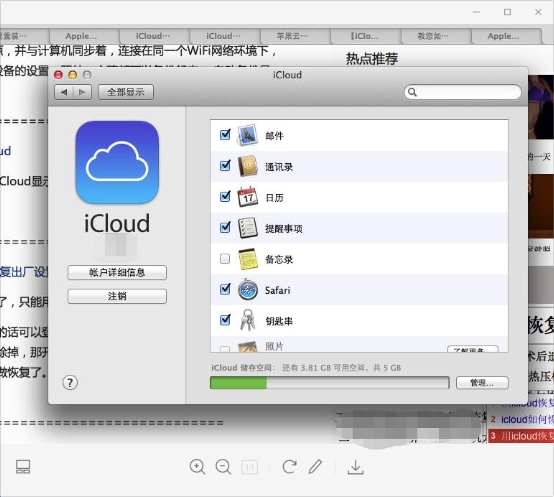The height and width of the screenshot is (497, 554).
Task: Click the forward arrow in iCloud toolbar
Action: click(82, 92)
